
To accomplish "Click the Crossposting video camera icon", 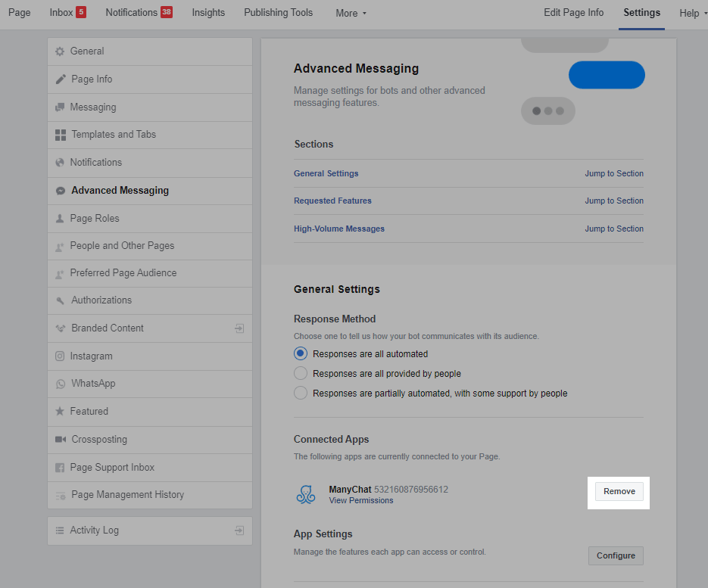I will click(x=61, y=440).
